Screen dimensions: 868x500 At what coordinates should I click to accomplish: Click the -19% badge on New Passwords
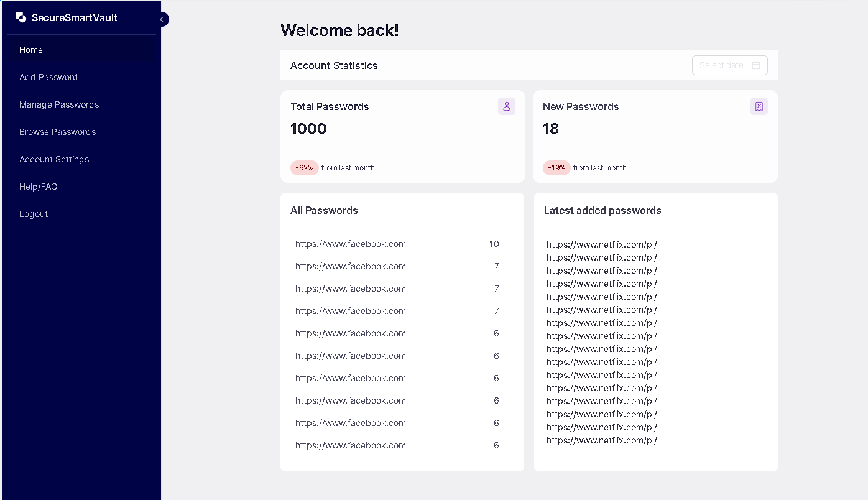556,167
